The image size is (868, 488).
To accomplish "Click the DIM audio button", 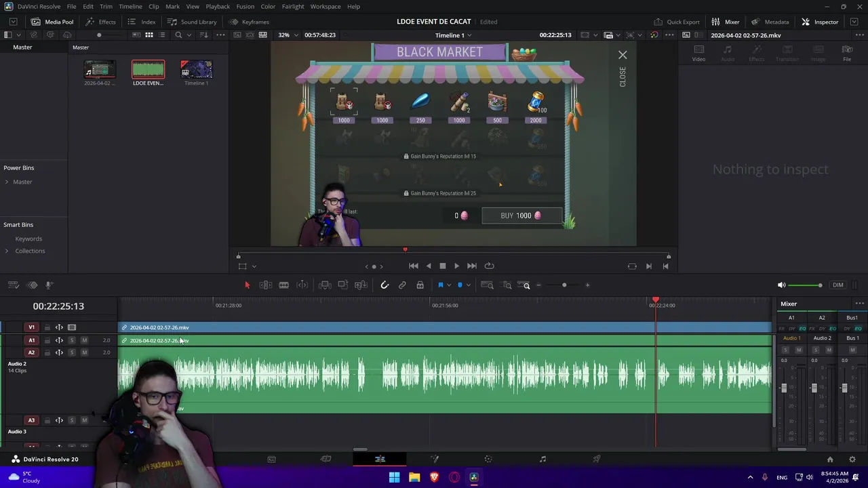I will 838,285.
